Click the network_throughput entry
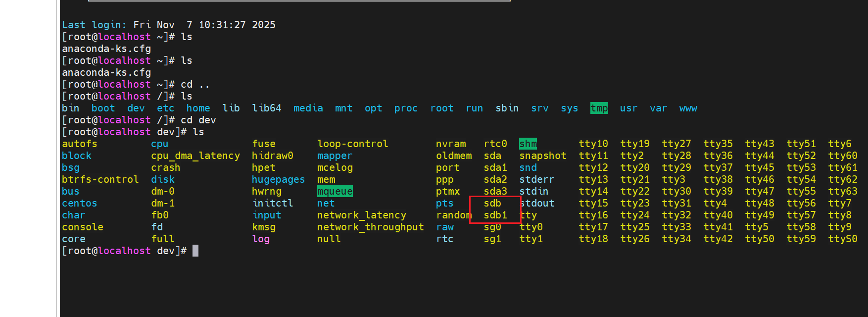Image resolution: width=868 pixels, height=317 pixels. tap(370, 227)
